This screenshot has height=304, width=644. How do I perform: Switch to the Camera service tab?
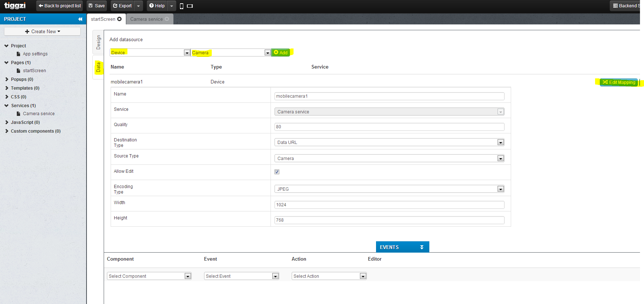146,19
